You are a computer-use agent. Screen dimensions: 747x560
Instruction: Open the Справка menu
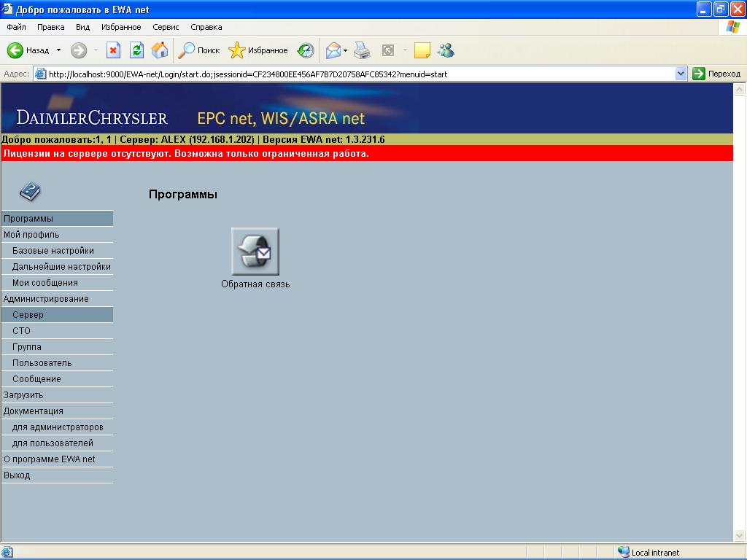click(206, 27)
